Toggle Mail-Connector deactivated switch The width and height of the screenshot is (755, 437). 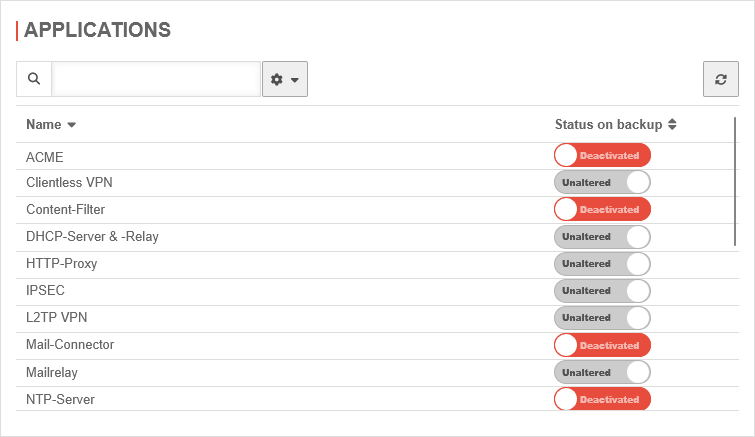pos(602,345)
